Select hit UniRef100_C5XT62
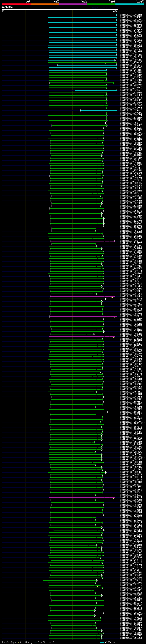This screenshot has height=644, width=146. click(x=131, y=27)
